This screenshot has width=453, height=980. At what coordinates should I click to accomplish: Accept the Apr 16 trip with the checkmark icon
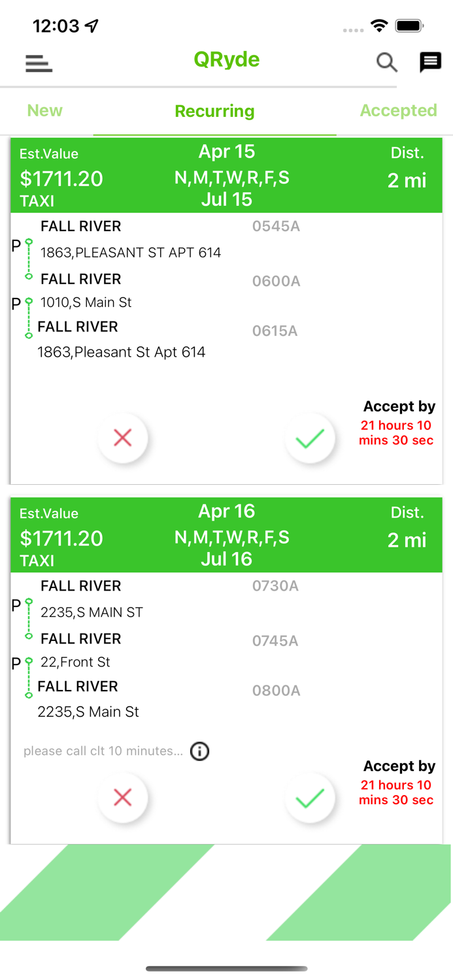click(x=310, y=798)
